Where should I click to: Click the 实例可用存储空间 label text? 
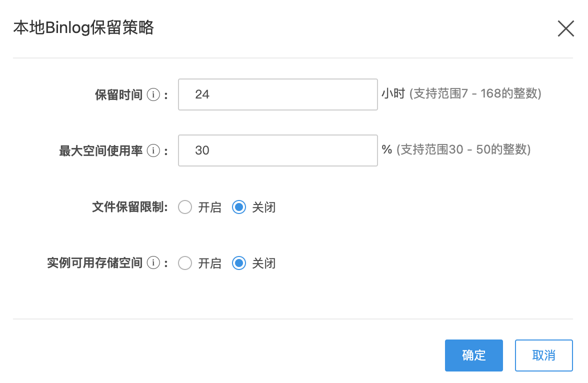coord(95,263)
